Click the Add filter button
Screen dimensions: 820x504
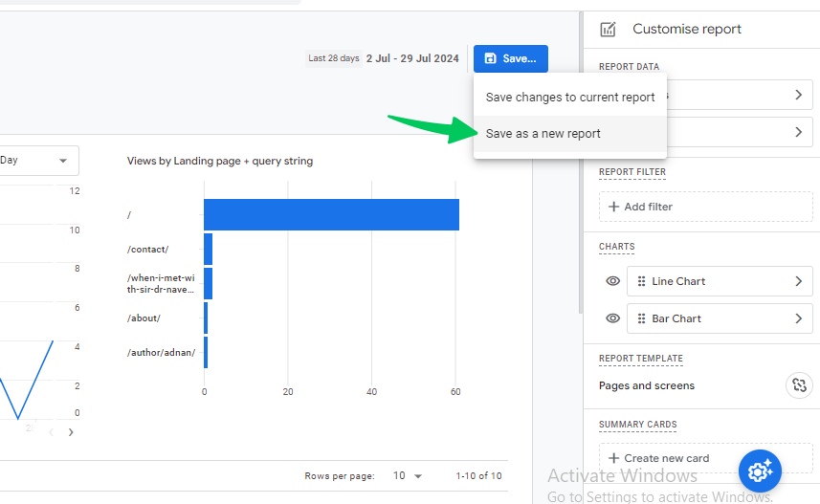point(705,207)
